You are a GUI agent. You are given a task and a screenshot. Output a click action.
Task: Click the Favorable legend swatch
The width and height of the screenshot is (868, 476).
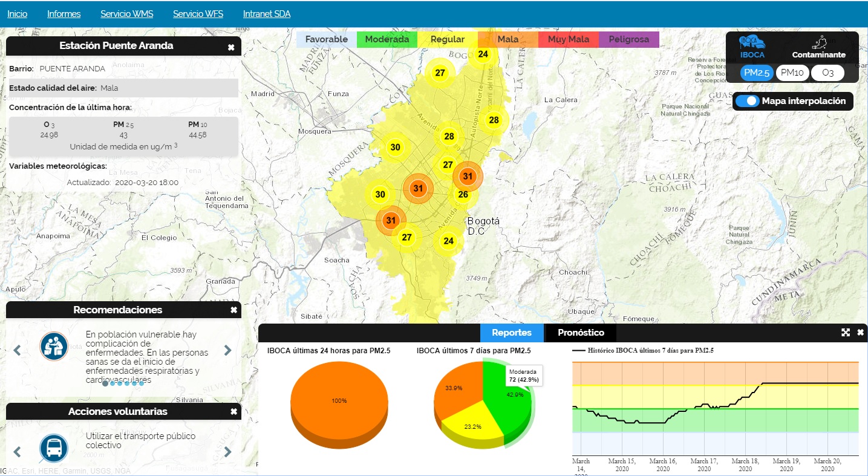coord(327,39)
